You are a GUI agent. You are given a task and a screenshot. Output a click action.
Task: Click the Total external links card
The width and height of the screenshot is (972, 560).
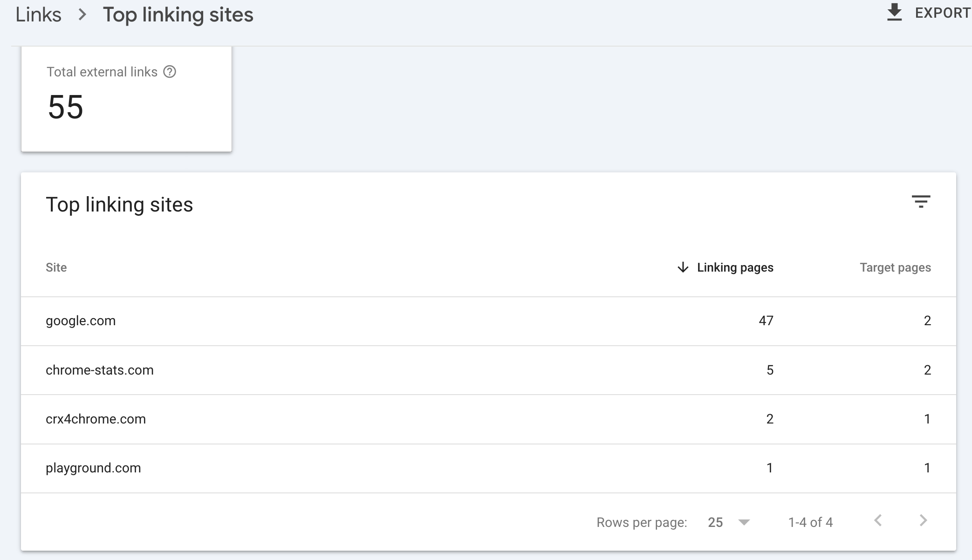(126, 99)
